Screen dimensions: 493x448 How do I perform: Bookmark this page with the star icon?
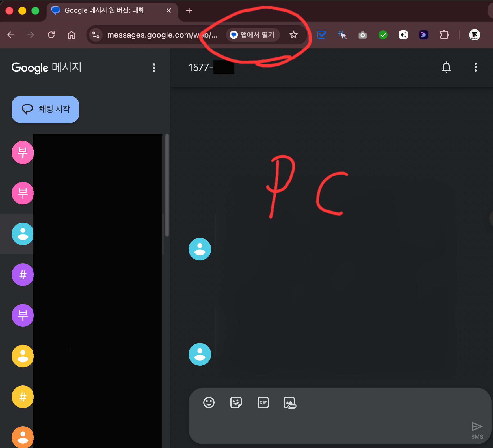[294, 35]
